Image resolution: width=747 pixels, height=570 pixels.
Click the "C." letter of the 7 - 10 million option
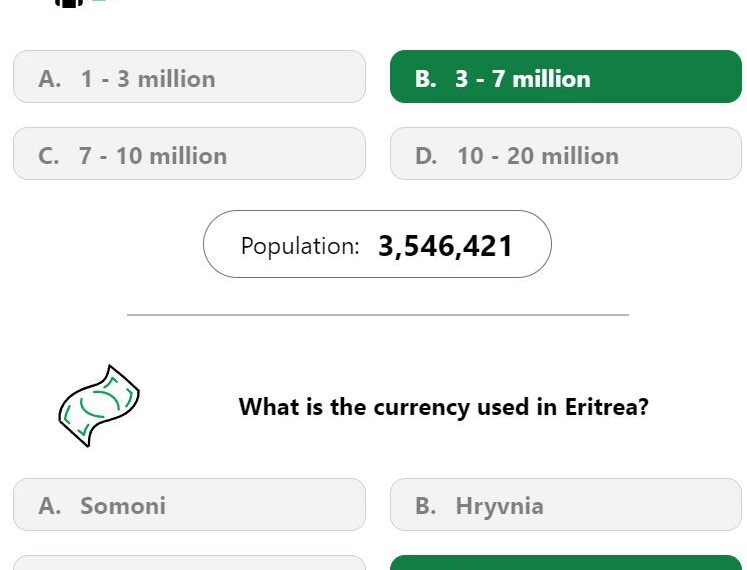(x=49, y=156)
